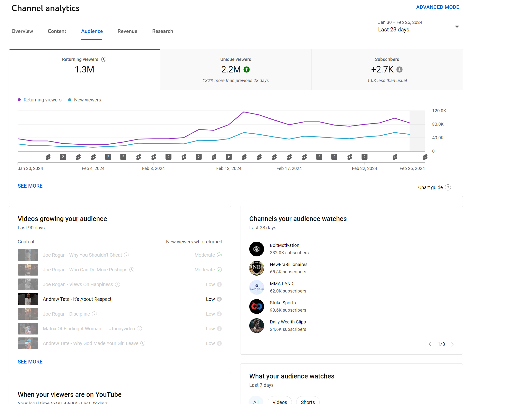The width and height of the screenshot is (532, 404).
Task: Click the NewEraBillionaires channel name
Action: click(289, 265)
